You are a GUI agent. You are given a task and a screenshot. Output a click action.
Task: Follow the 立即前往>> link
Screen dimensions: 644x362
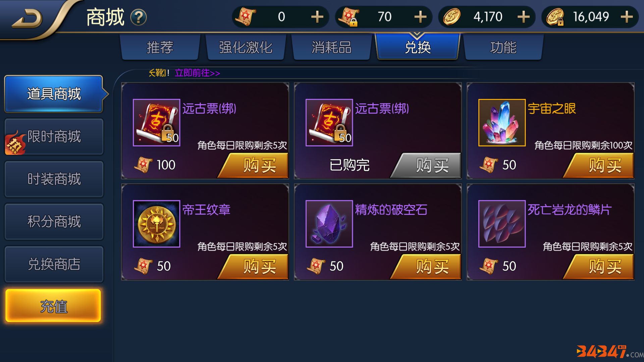point(197,73)
